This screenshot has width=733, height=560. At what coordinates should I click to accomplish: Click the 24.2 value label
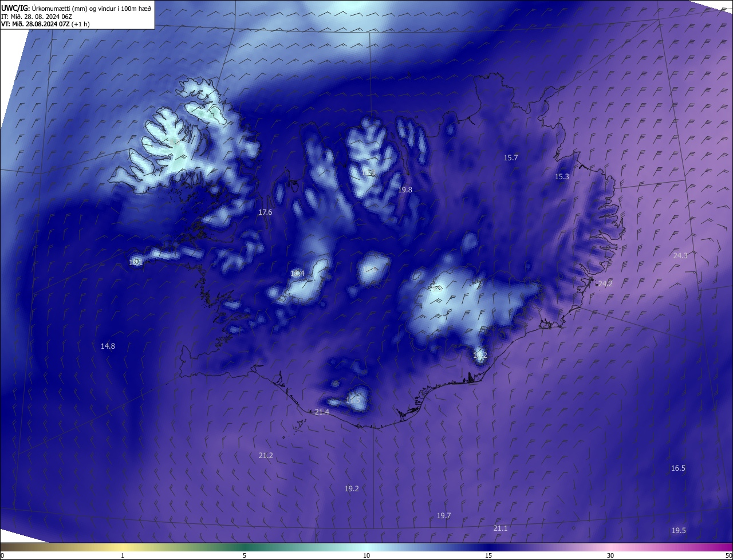coord(605,284)
